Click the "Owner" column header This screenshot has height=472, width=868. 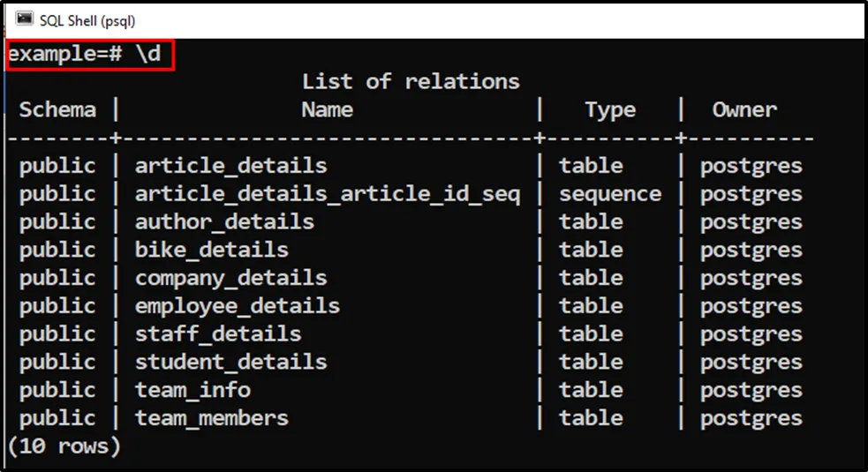tap(744, 110)
